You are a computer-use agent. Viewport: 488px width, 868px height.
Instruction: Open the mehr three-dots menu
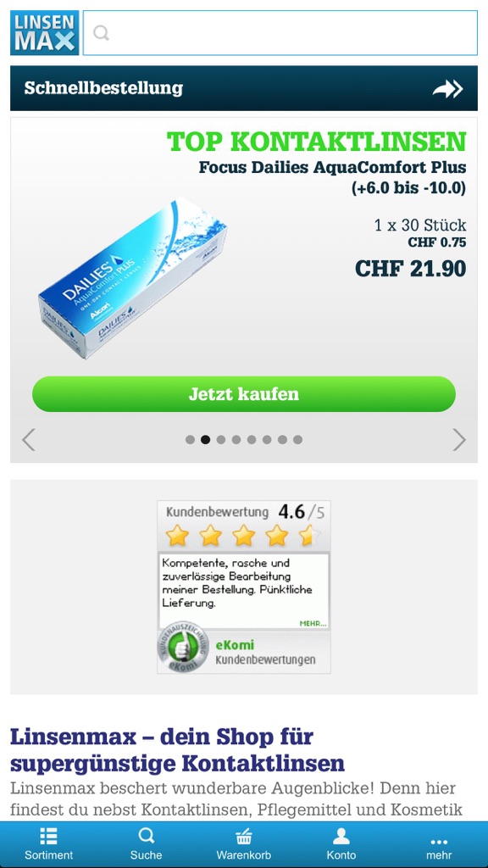(439, 843)
